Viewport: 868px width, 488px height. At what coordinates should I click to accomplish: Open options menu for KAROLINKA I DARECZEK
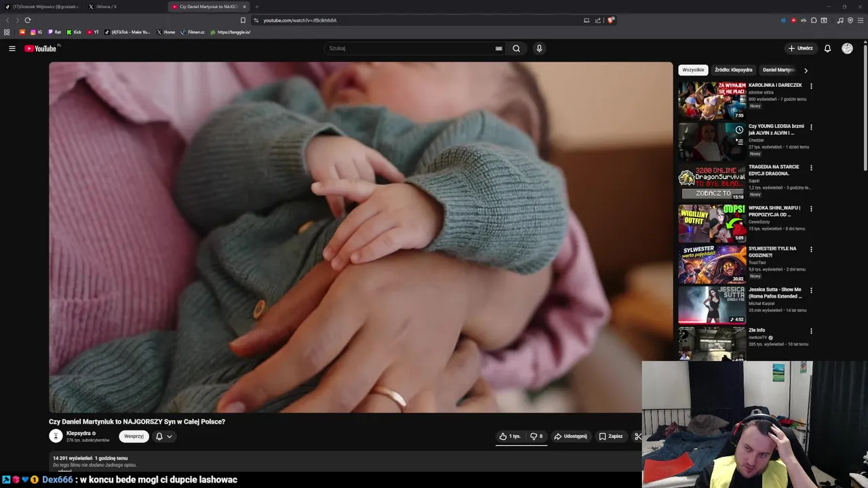point(811,86)
